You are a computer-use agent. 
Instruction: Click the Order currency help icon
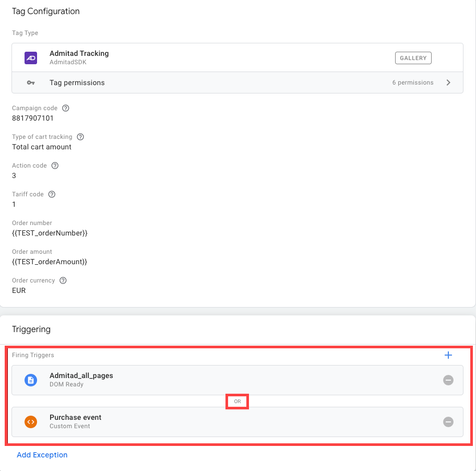coord(63,280)
